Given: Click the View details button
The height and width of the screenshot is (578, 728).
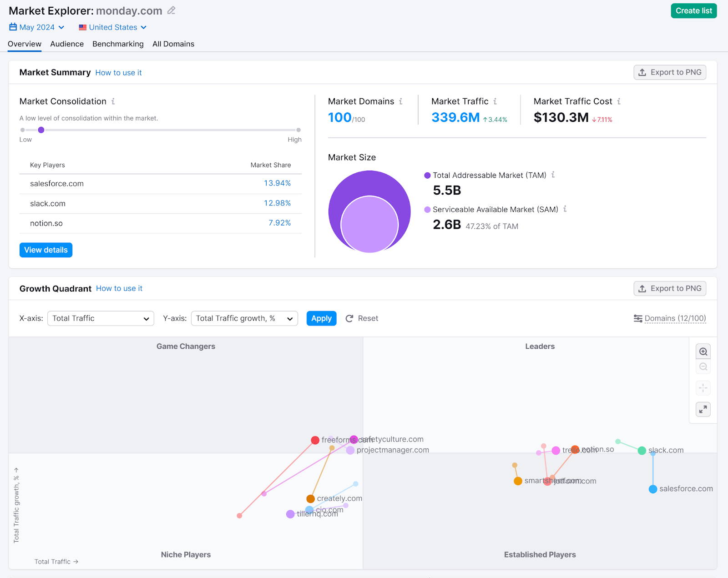Looking at the screenshot, I should [45, 250].
